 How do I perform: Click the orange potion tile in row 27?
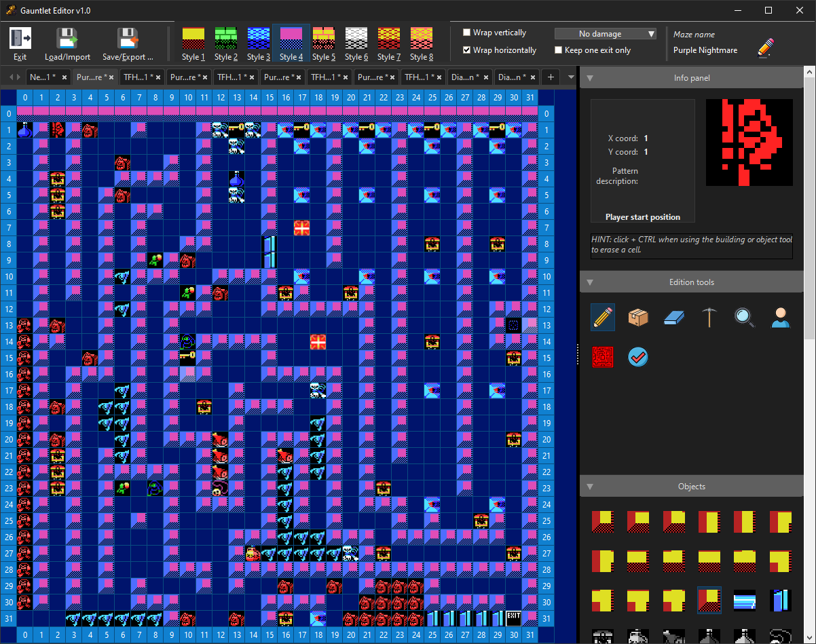pos(253,553)
